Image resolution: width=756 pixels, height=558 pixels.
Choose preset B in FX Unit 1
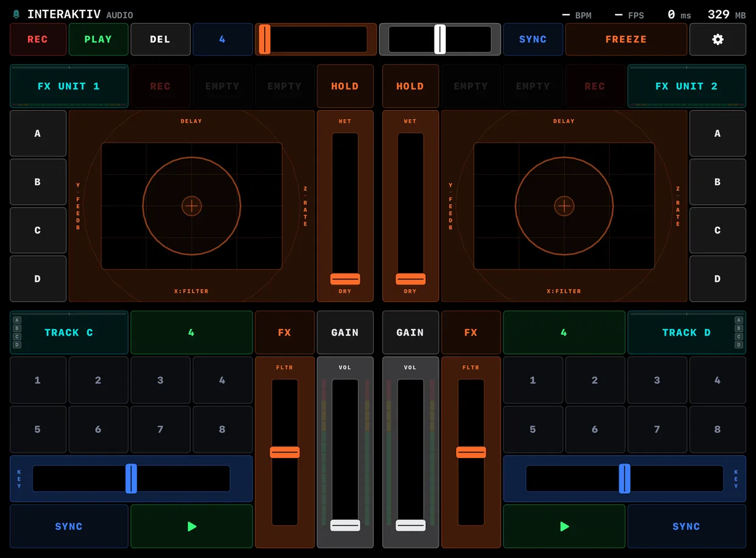[x=38, y=182]
